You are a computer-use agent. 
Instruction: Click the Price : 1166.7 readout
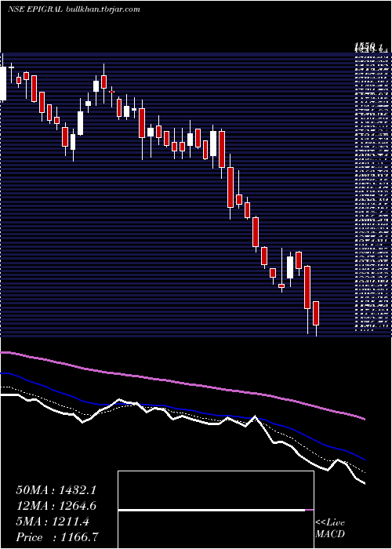point(57,537)
